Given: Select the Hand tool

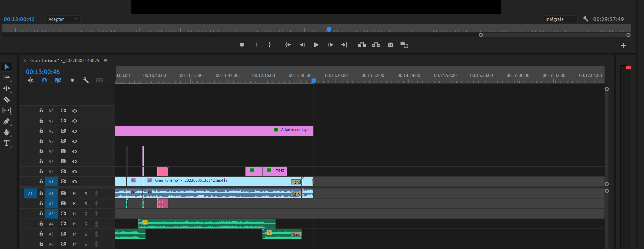Looking at the screenshot, I should coord(6,132).
